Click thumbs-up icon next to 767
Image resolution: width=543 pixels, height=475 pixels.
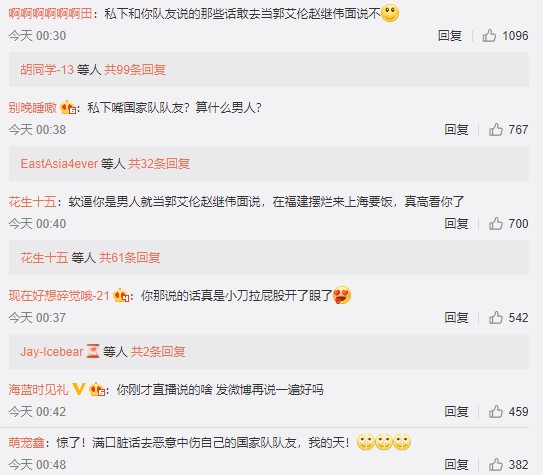(496, 130)
